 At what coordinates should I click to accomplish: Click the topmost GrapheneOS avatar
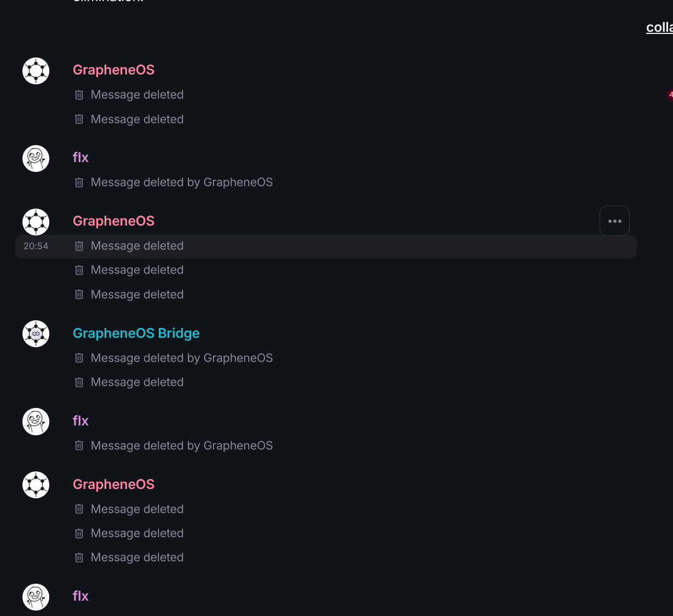[36, 71]
